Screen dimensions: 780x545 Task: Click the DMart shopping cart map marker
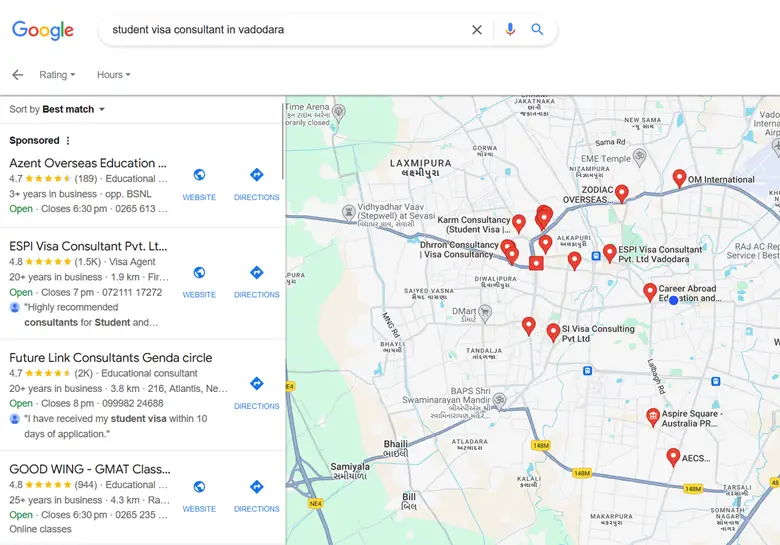coord(485,312)
